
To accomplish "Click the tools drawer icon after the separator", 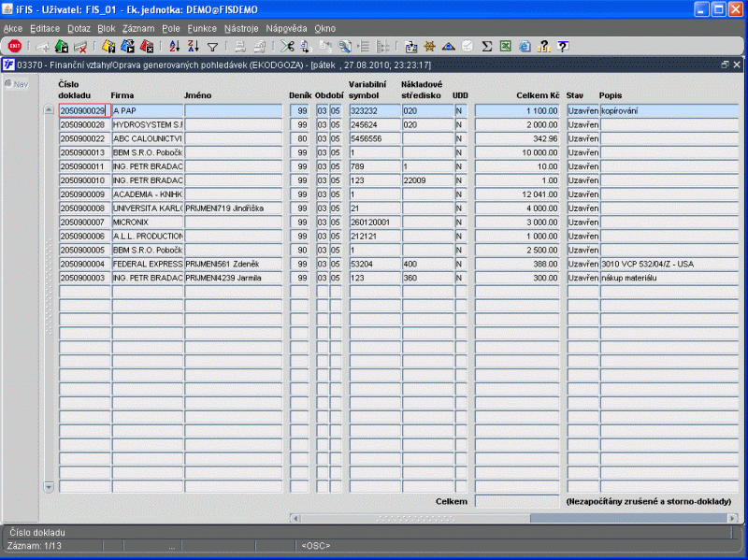I will 410,46.
